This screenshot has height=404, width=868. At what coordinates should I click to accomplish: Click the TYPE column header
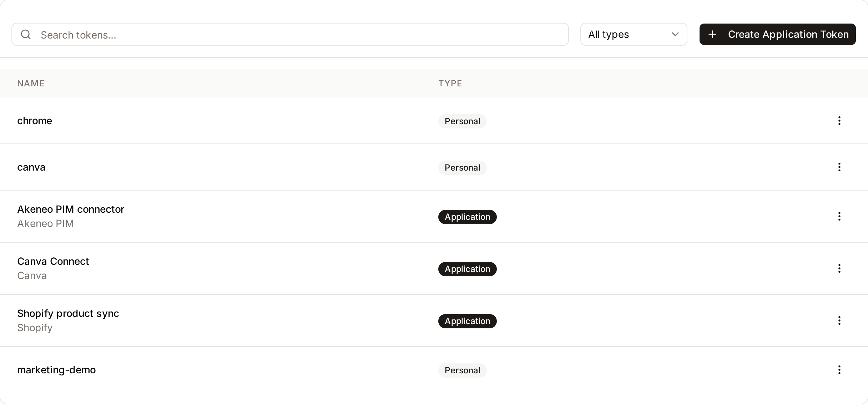[x=450, y=84]
